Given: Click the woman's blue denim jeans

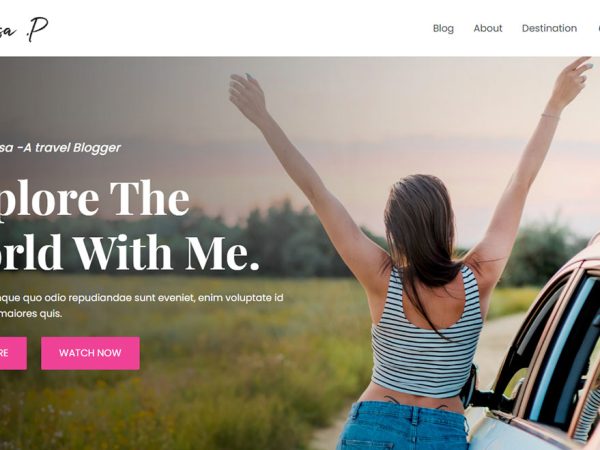Looking at the screenshot, I should pos(403,426).
